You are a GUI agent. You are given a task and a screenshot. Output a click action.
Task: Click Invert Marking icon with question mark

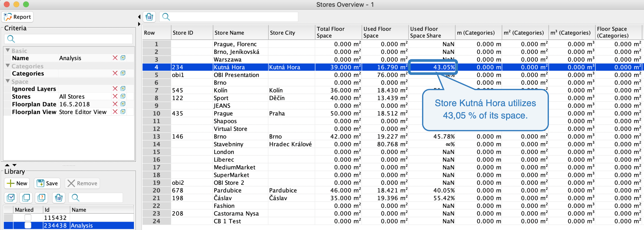click(42, 198)
